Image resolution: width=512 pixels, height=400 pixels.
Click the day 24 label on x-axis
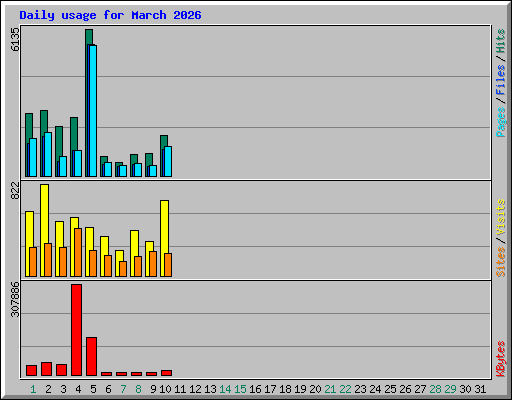[375, 389]
